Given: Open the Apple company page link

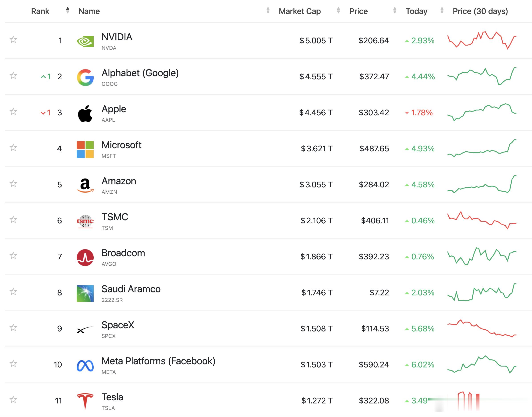Looking at the screenshot, I should [114, 109].
